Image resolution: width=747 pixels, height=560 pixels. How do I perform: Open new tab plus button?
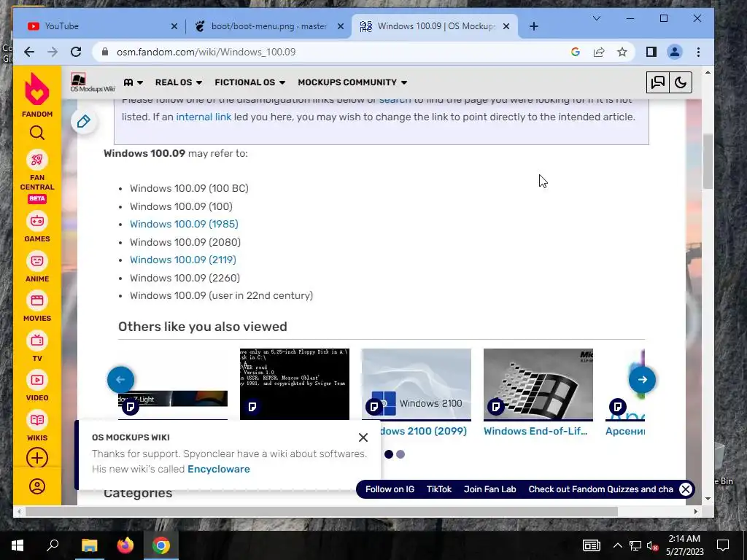click(x=533, y=26)
